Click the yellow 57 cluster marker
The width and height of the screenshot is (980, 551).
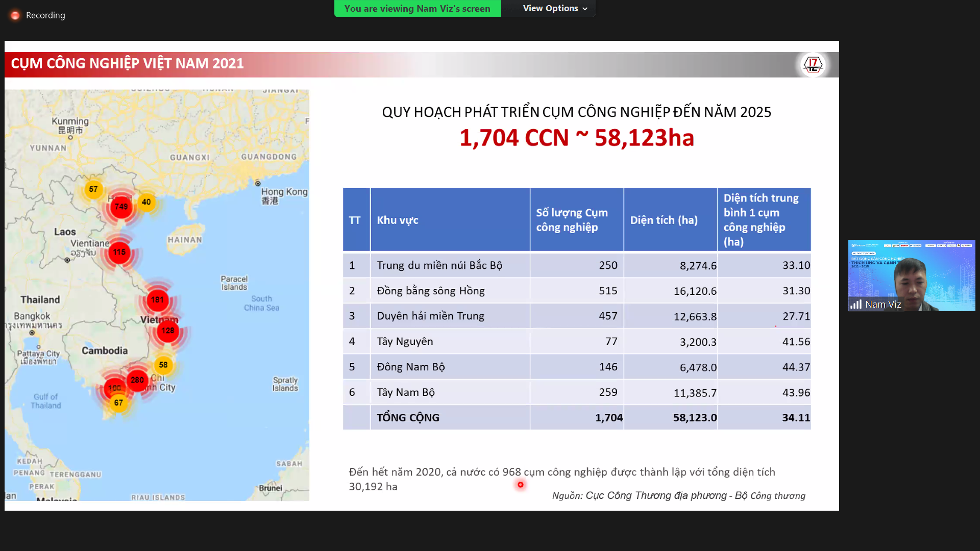click(x=93, y=189)
